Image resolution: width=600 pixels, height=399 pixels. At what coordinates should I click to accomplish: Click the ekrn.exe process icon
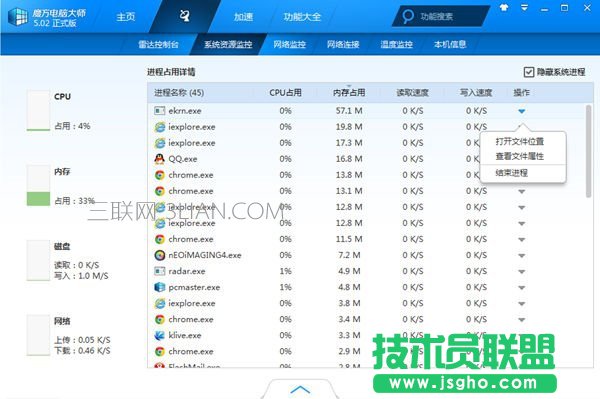click(x=159, y=111)
